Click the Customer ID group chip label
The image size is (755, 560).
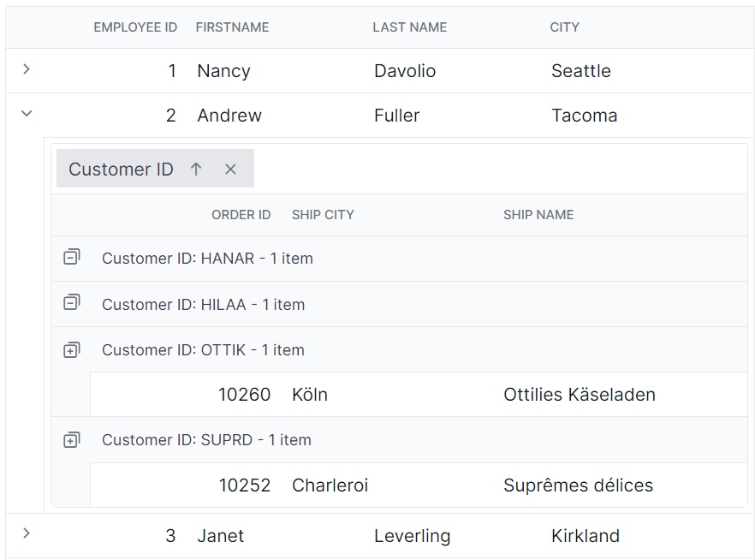(121, 169)
